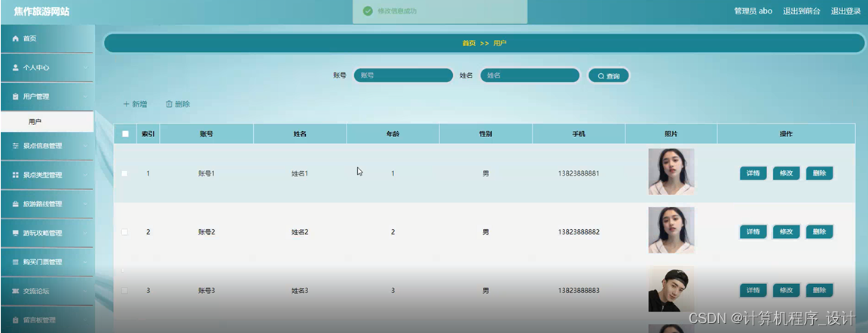
Task: Open the 旅游路线管理 sidebar menu
Action: (47, 204)
